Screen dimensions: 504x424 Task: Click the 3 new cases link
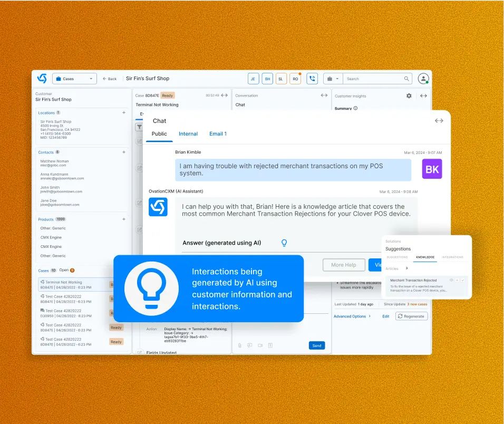coord(417,304)
